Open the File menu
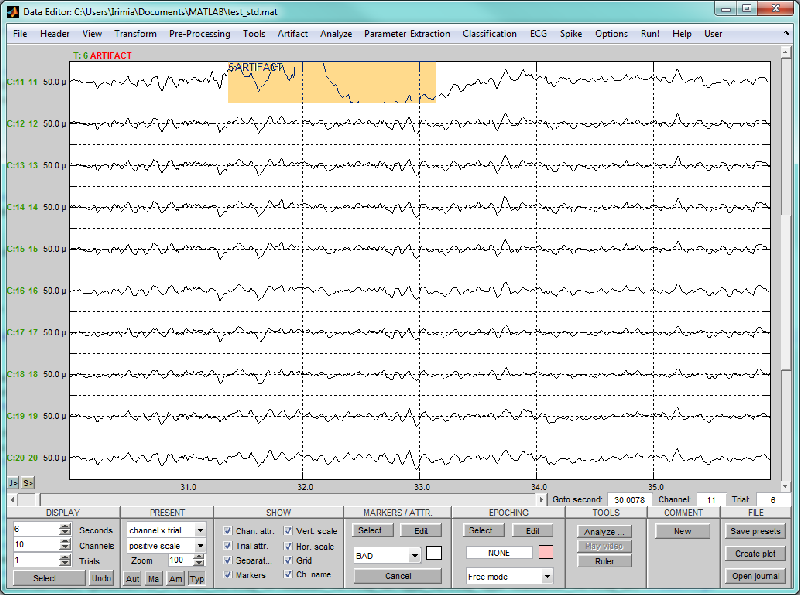 (x=20, y=34)
